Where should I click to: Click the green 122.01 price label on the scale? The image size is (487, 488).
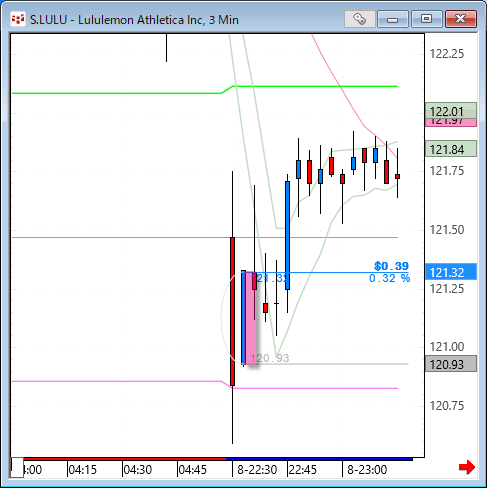pos(451,110)
